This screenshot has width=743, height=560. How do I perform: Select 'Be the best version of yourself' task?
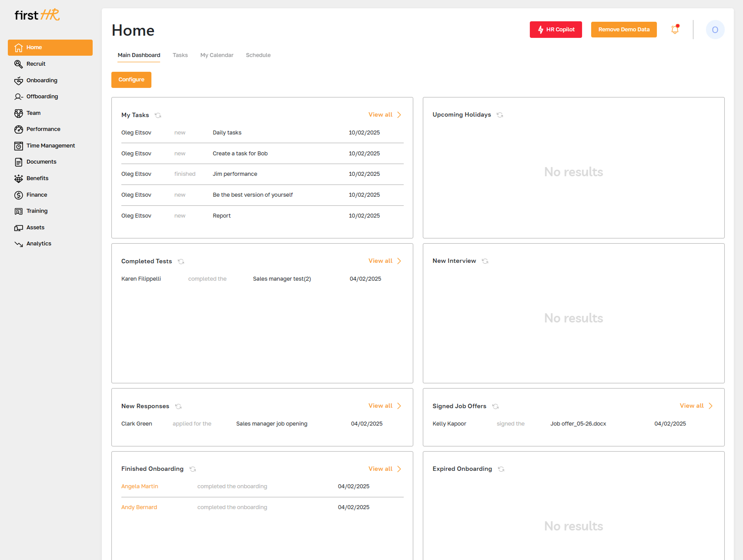[x=253, y=195]
